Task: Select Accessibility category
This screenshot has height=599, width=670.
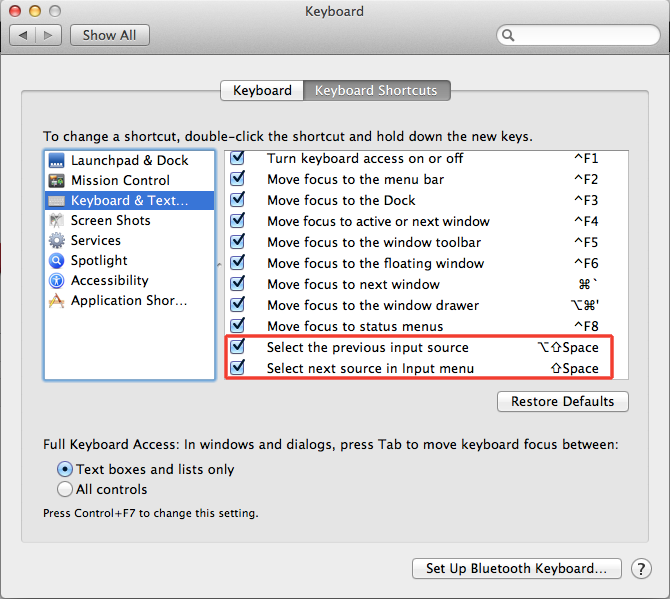Action: [129, 281]
